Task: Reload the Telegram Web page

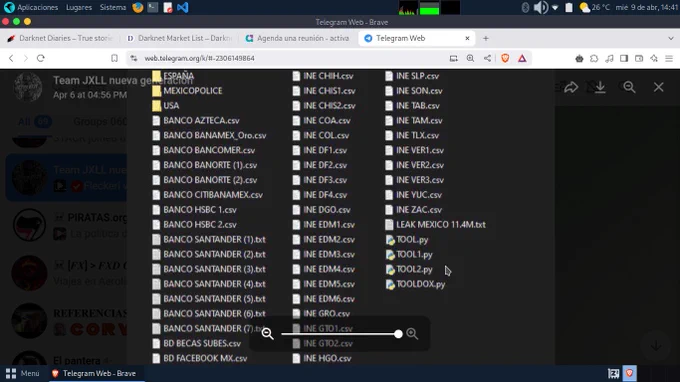Action: tap(41, 58)
